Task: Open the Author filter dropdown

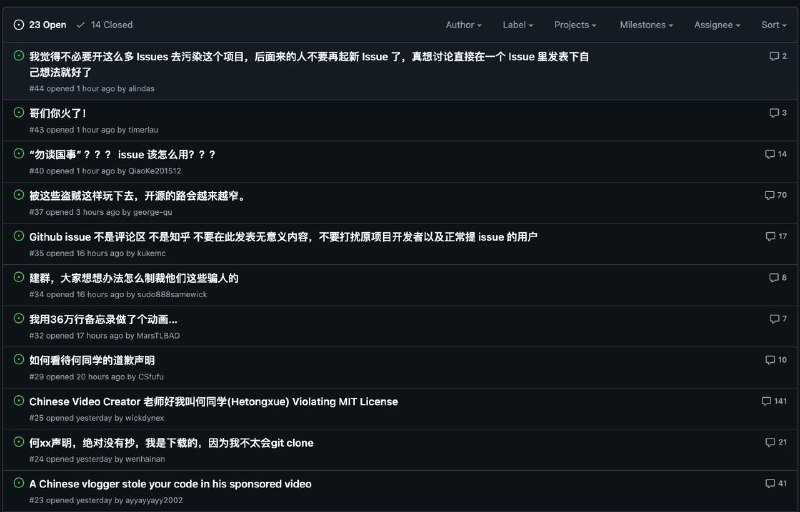Action: (x=463, y=25)
